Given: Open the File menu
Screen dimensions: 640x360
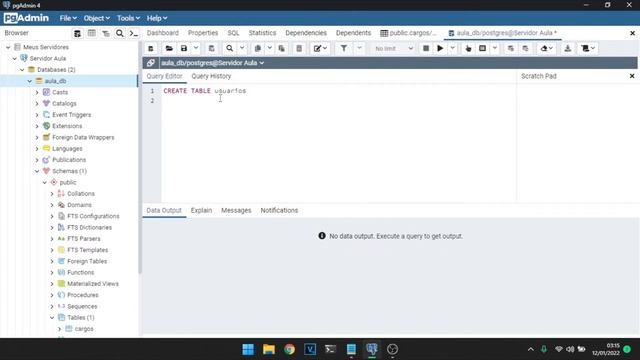Looking at the screenshot, I should point(68,18).
